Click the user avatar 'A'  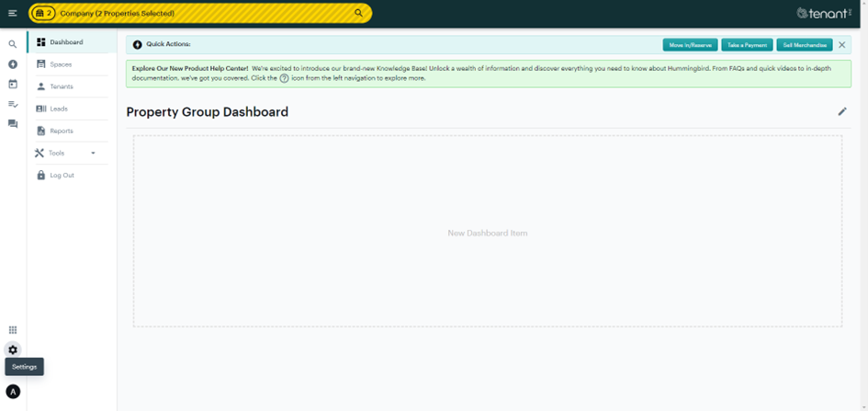pos(13,392)
